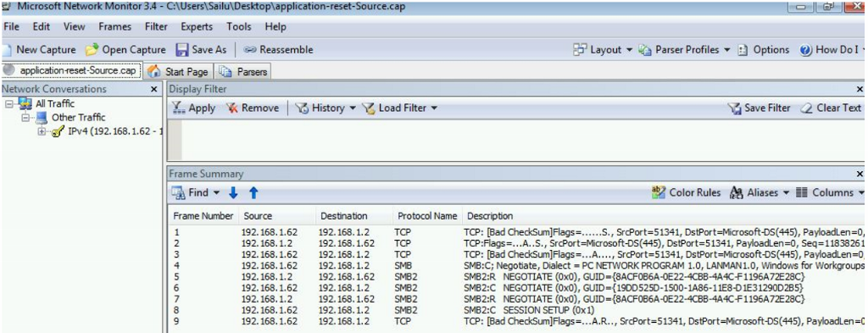868x333 pixels.
Task: Open the Aliases dropdown
Action: [x=760, y=192]
